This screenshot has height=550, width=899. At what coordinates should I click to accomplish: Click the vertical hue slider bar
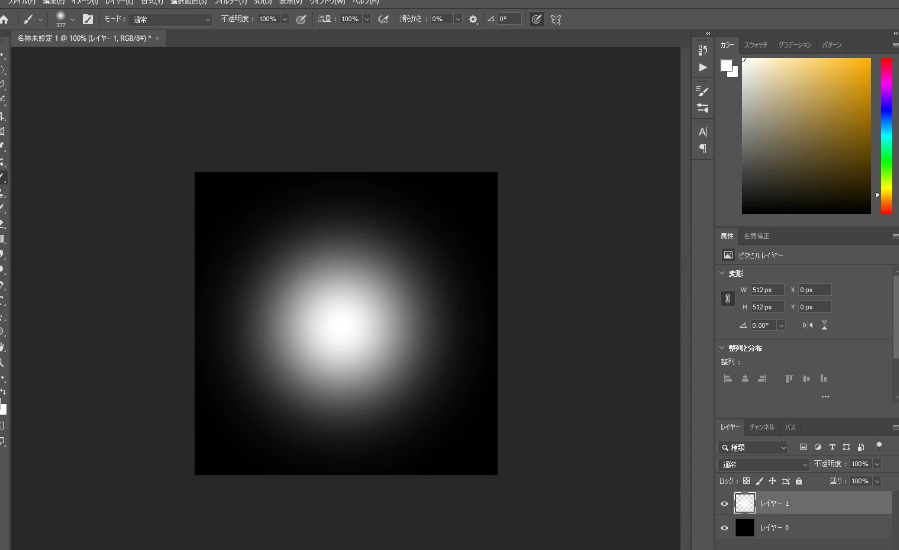click(x=886, y=136)
